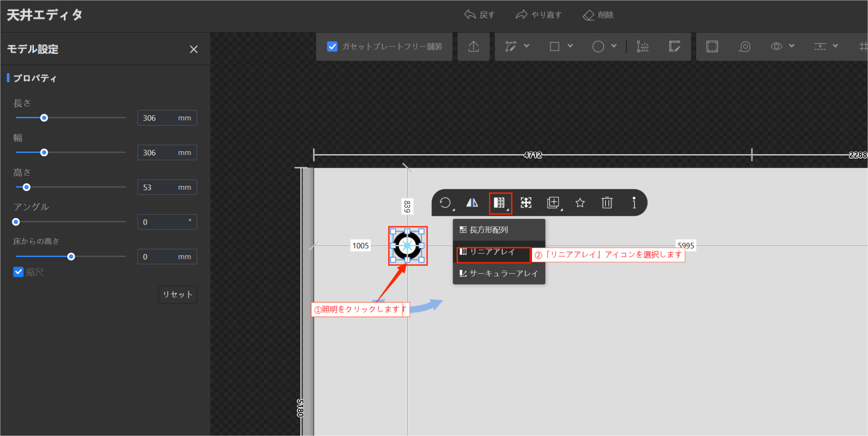Select the circle drawing tool
The image size is (868, 436).
point(598,46)
